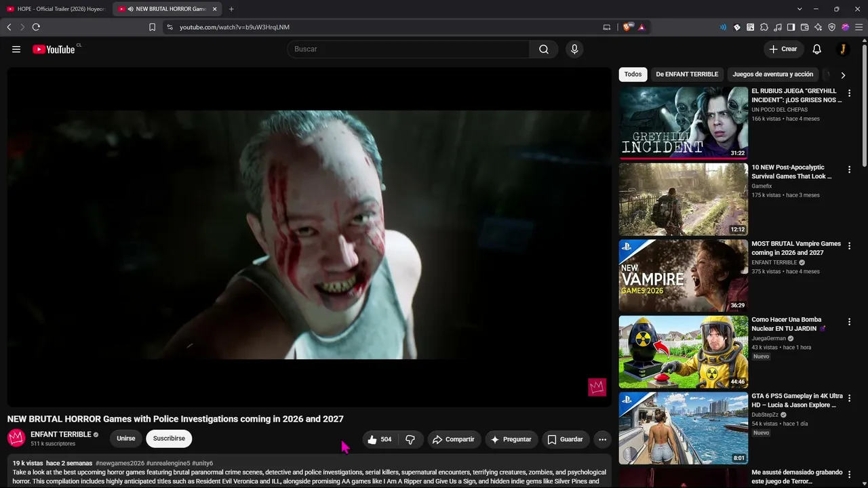This screenshot has width=868, height=488.
Task: Open the Leo AI sparkle icon
Action: pyautogui.click(x=818, y=27)
